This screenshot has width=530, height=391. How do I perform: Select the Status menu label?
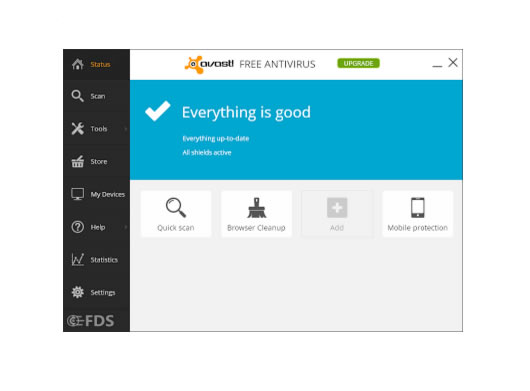pos(100,64)
